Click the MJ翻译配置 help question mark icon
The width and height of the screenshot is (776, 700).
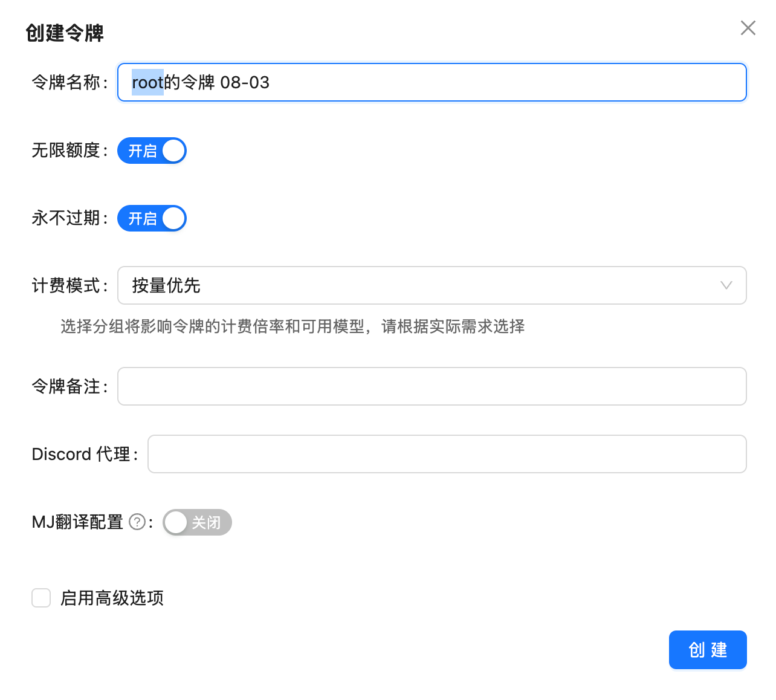(x=138, y=522)
